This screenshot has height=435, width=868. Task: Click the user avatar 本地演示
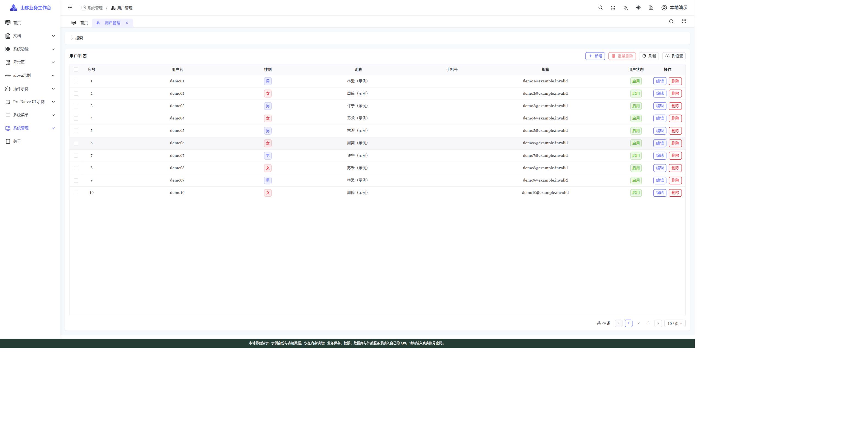[x=674, y=8]
